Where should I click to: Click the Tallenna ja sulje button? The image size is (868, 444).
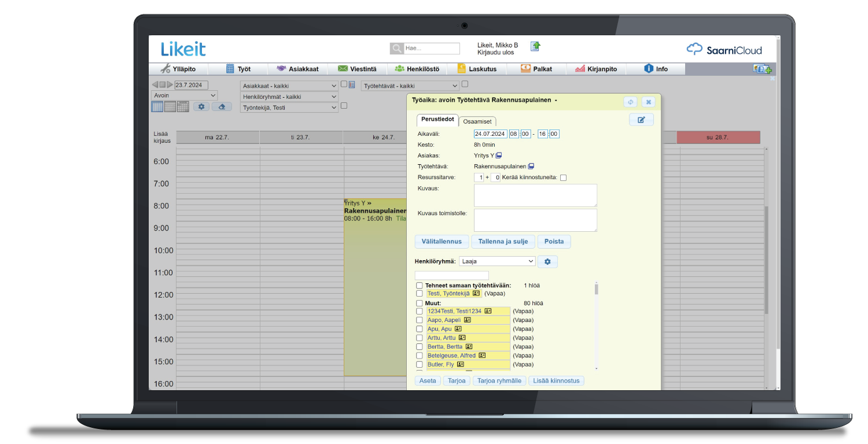(503, 242)
